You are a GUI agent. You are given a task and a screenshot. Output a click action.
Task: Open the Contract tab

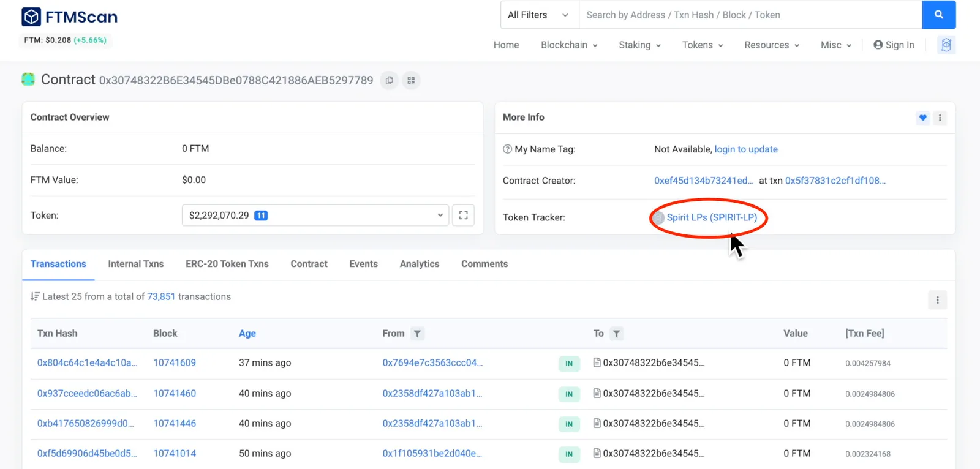click(x=309, y=264)
